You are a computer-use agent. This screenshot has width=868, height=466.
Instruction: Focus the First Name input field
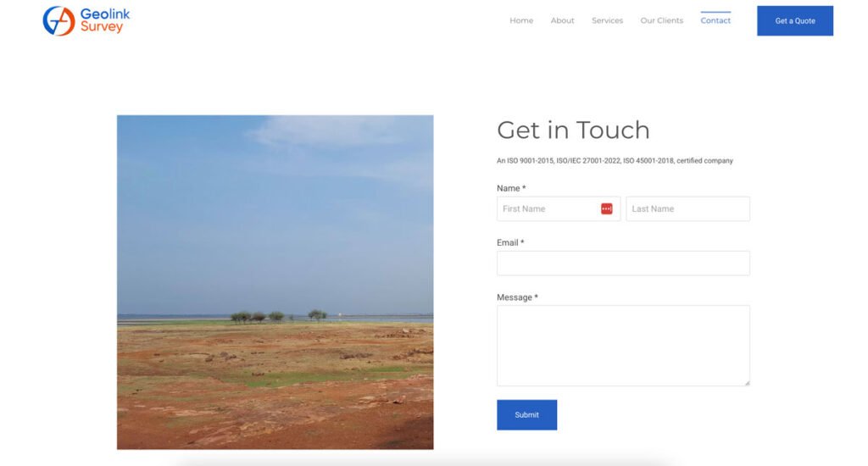tap(547, 209)
